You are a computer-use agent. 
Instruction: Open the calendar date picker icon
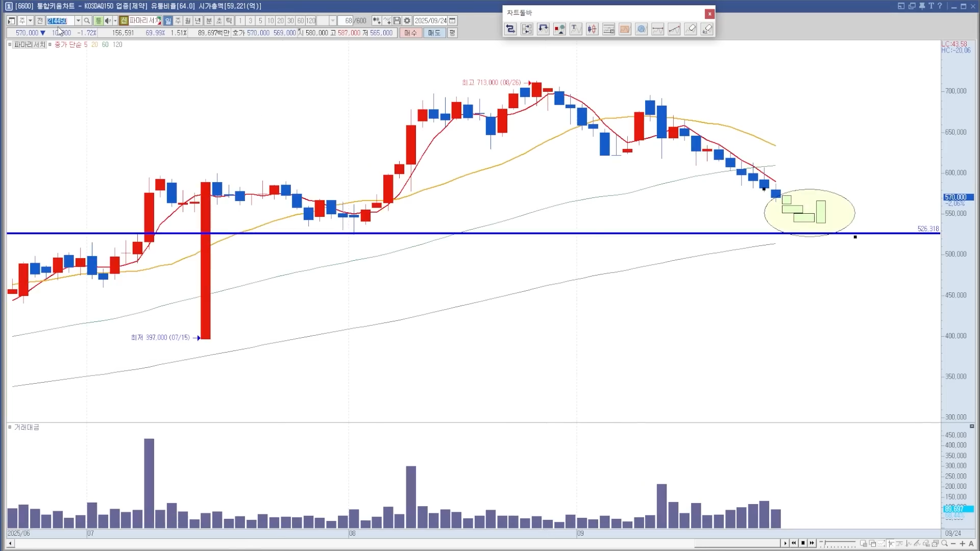[452, 20]
